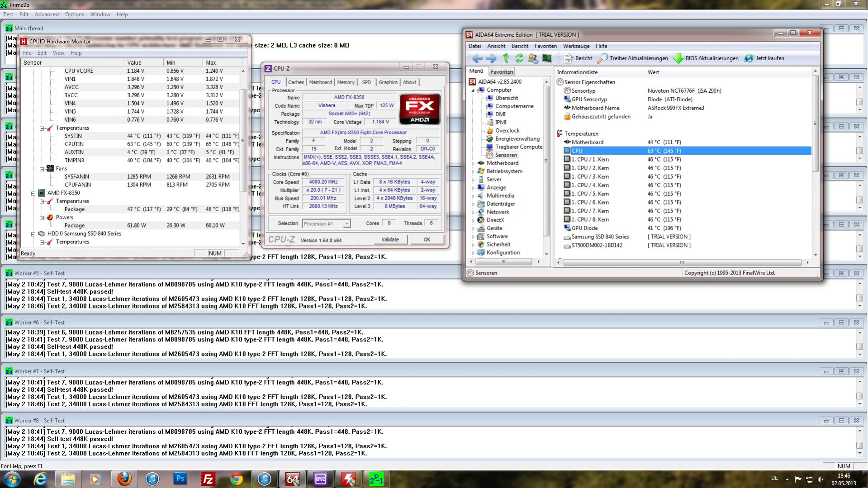Click the DE language indicator in system tray
Image resolution: width=868 pixels, height=488 pixels.
click(x=774, y=478)
